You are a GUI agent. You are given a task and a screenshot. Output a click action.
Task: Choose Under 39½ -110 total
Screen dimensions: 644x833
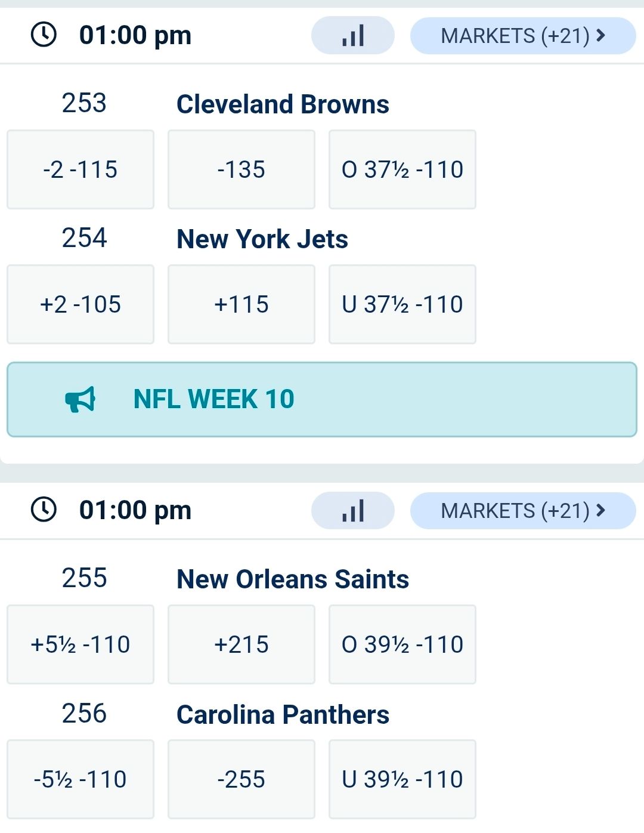[x=402, y=779]
